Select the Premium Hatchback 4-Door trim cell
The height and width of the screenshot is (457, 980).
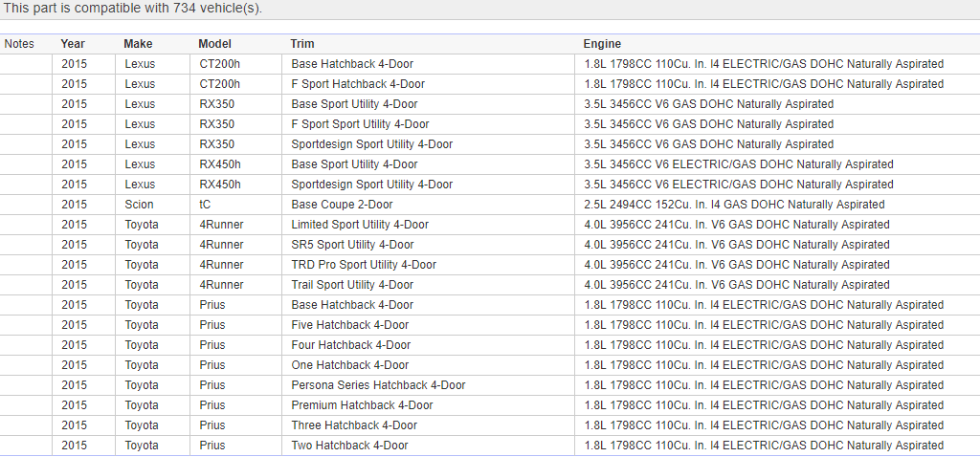pyautogui.click(x=362, y=405)
